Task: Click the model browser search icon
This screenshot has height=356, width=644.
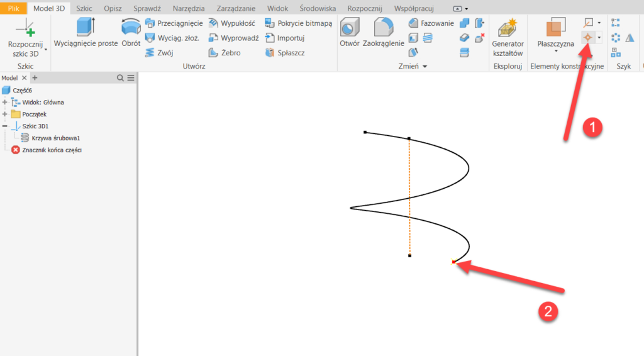Action: point(120,78)
